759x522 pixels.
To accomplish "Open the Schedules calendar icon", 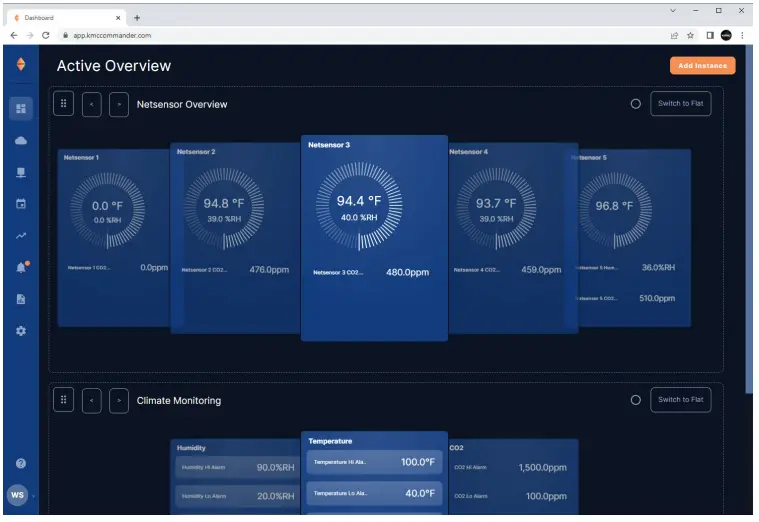I will point(21,204).
